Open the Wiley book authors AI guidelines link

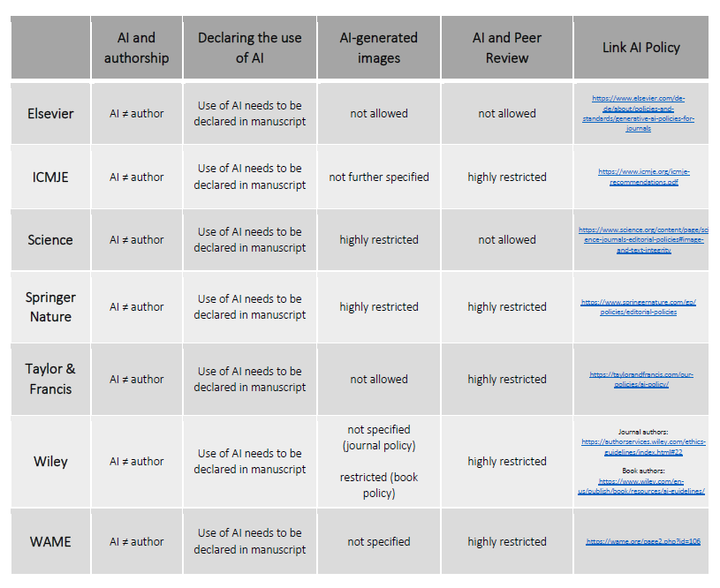pyautogui.click(x=641, y=486)
